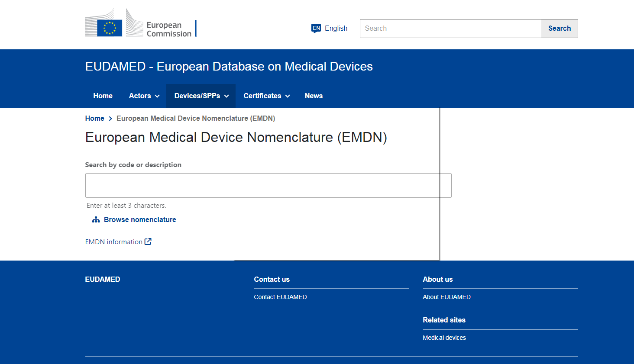The image size is (634, 364).
Task: Open About EUDAMED in the footer
Action: 446,297
